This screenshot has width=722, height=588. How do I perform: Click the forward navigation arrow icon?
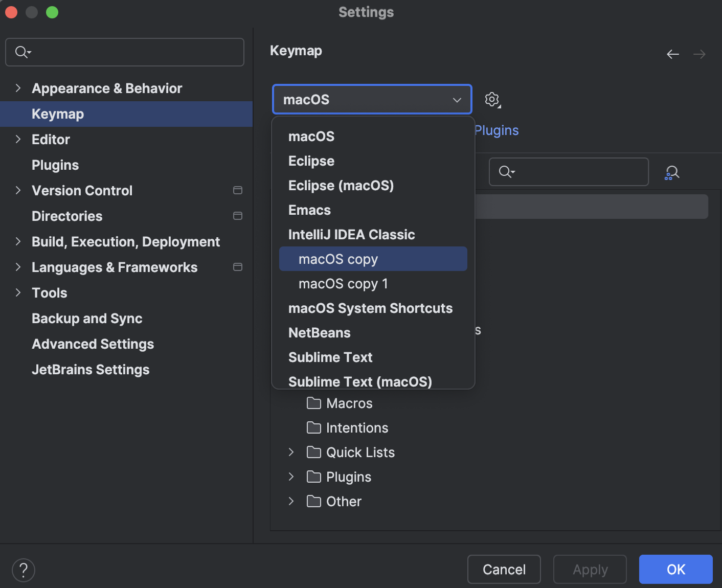tap(700, 54)
